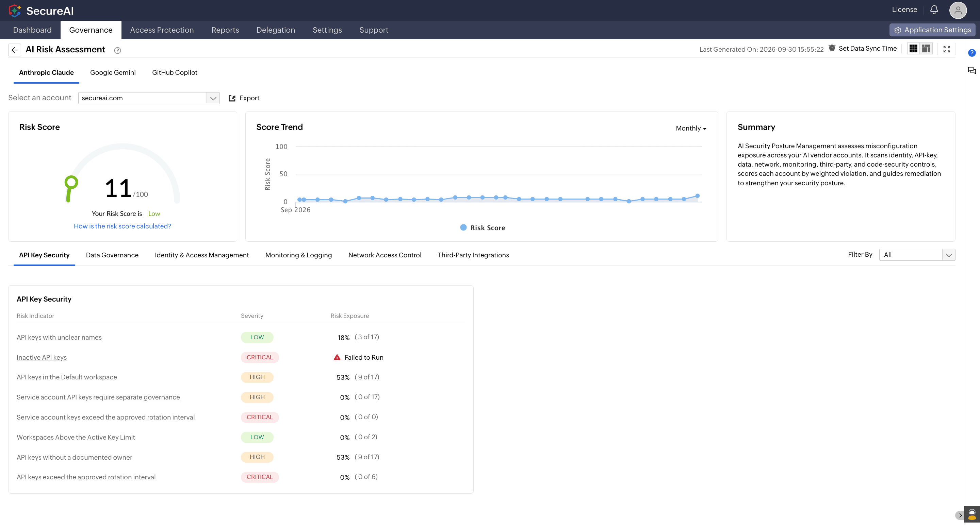
Task: Click the last data point on score trend
Action: 697,196
